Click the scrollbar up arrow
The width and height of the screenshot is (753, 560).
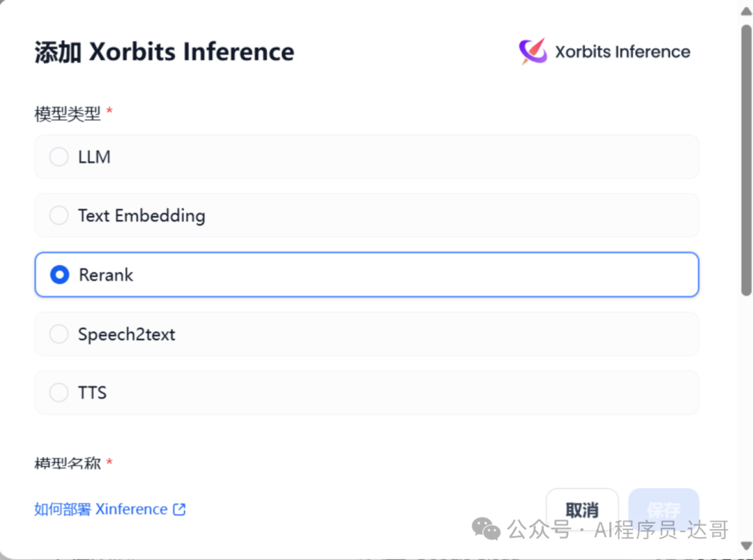click(x=746, y=12)
